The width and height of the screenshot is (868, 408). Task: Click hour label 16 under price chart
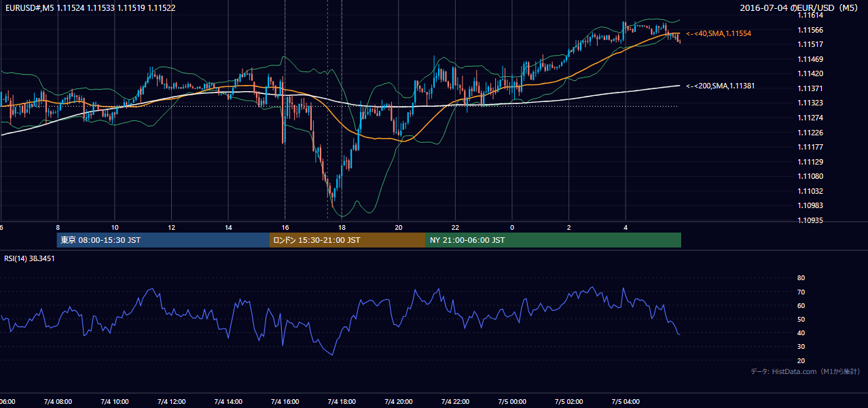click(285, 228)
